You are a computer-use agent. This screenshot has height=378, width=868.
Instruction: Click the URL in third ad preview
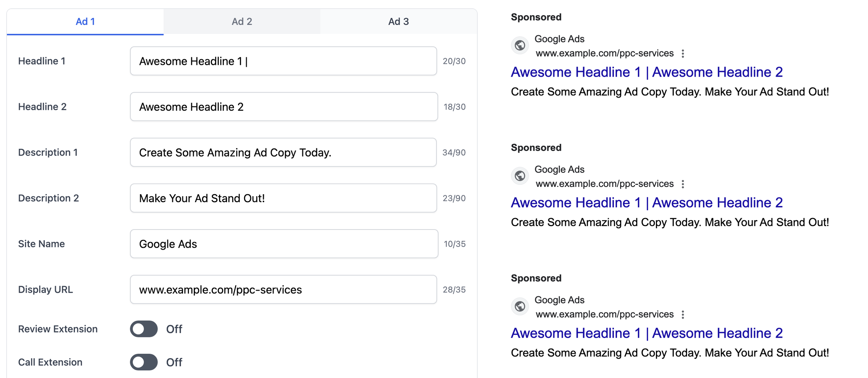click(604, 315)
